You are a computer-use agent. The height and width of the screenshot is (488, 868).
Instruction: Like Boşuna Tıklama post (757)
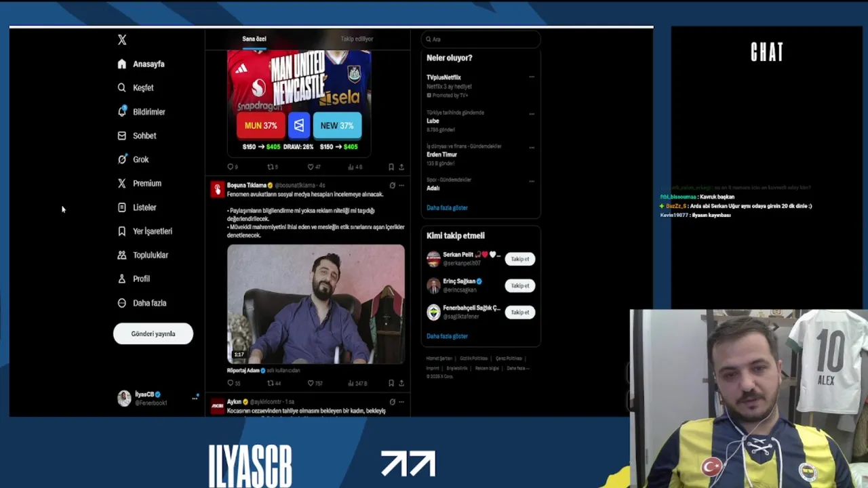tap(315, 383)
